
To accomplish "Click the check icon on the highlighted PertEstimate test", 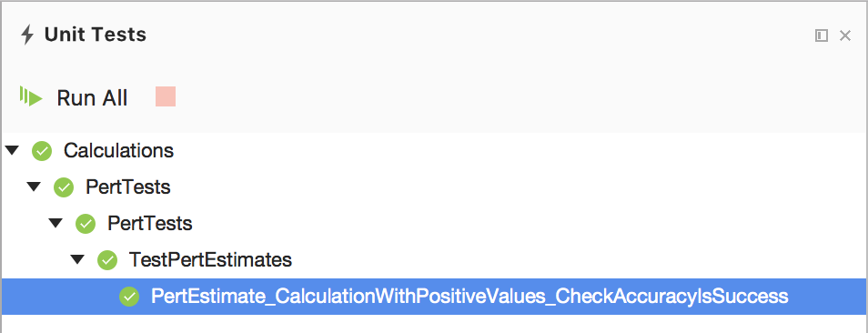I will pyautogui.click(x=129, y=297).
